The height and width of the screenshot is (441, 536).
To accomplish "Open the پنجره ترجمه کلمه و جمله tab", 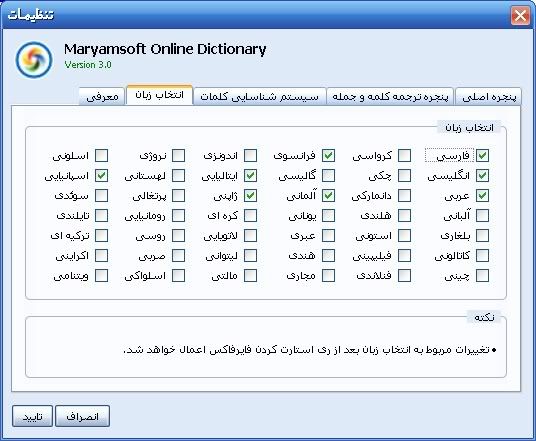I will (390, 97).
